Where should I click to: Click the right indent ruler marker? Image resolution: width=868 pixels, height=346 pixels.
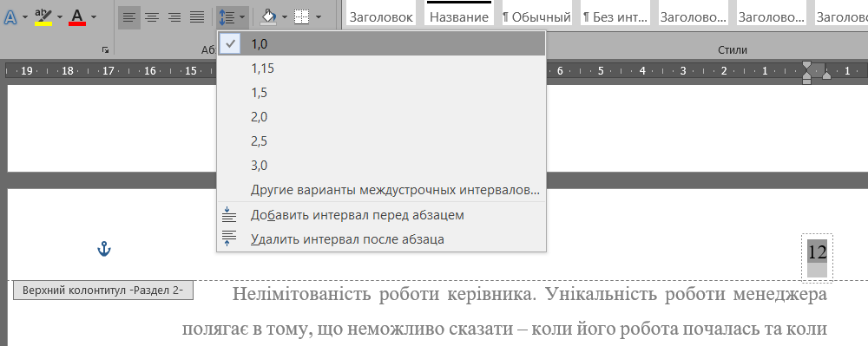826,75
